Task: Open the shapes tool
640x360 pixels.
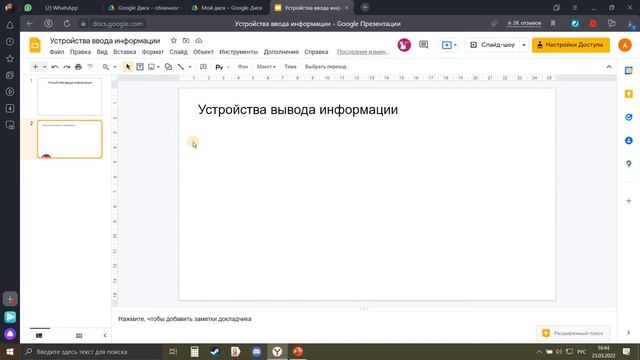Action: [168, 67]
